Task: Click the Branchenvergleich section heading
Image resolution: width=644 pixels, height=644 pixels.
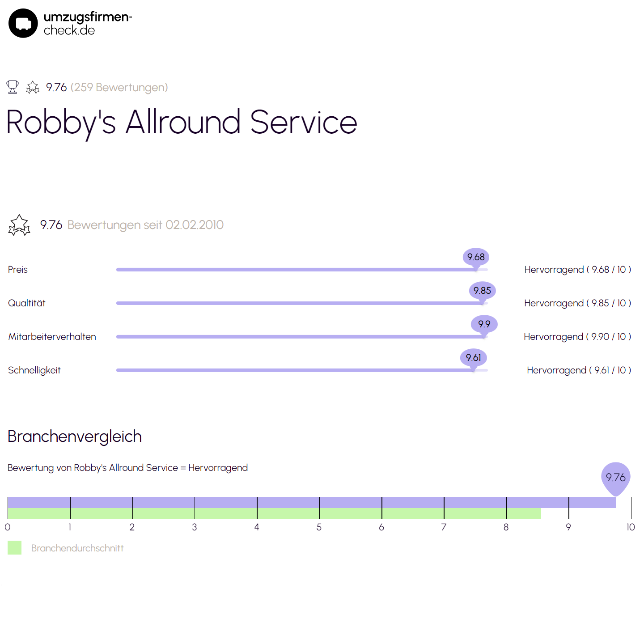Action: pos(75,436)
